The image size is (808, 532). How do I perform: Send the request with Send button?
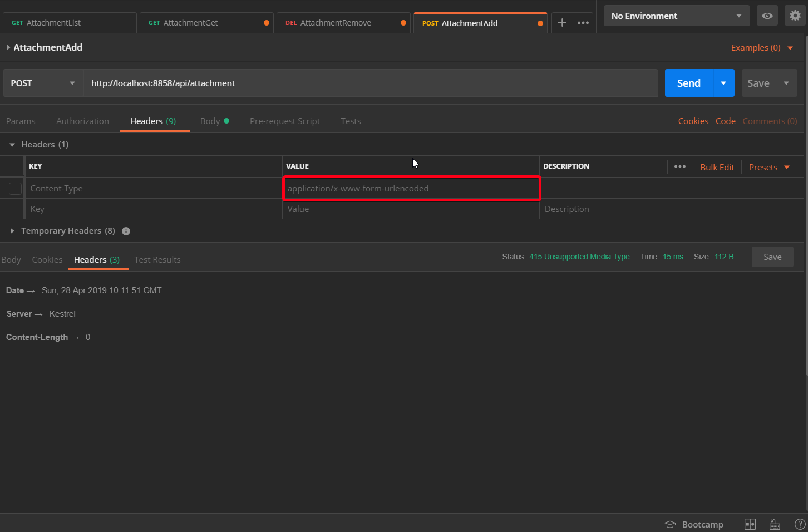(x=689, y=83)
